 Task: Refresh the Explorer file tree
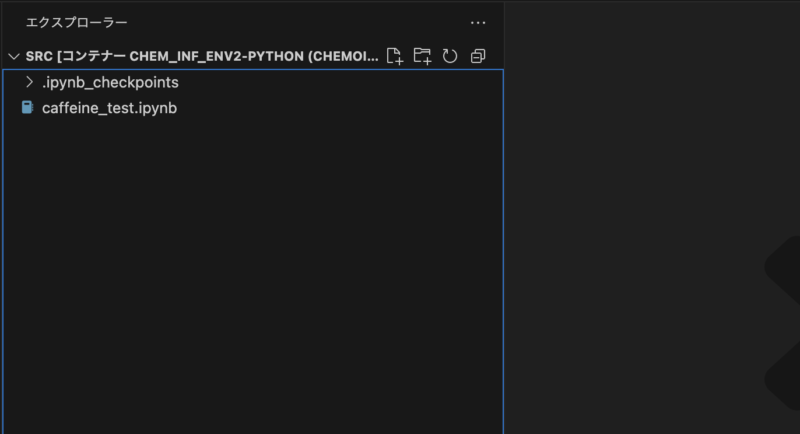click(x=449, y=56)
